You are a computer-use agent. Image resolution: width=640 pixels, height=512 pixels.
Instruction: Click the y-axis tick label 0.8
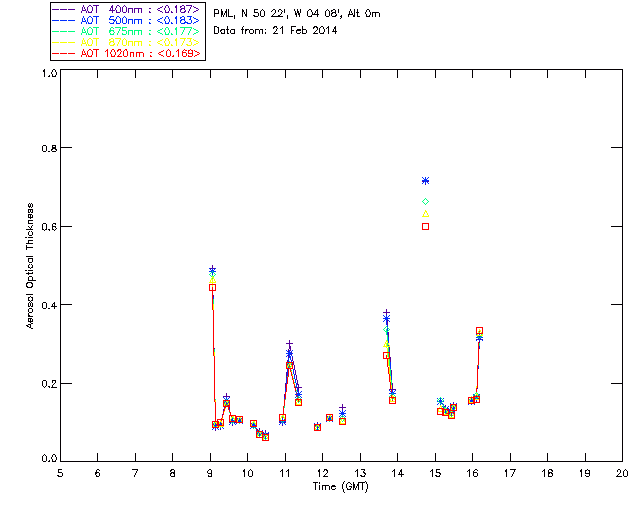coord(49,149)
